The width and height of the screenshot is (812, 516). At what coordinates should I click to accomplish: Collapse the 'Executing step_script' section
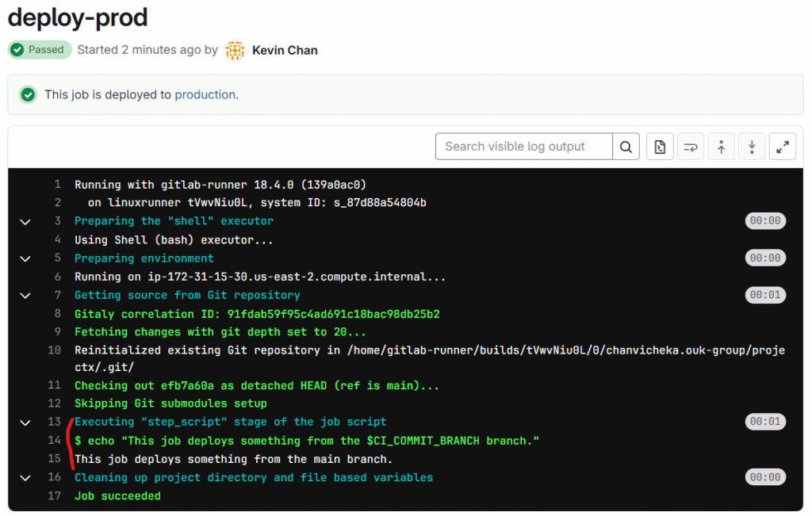pyautogui.click(x=25, y=422)
